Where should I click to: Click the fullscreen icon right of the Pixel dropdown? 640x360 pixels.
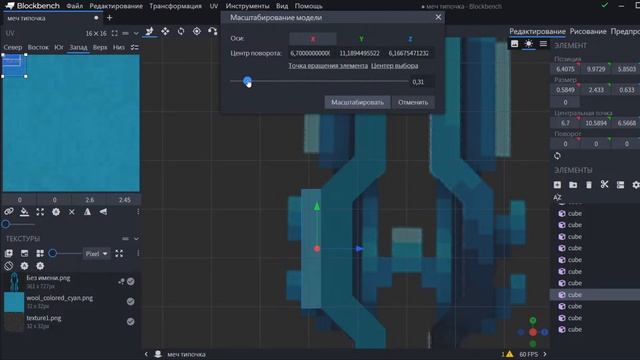[119, 253]
